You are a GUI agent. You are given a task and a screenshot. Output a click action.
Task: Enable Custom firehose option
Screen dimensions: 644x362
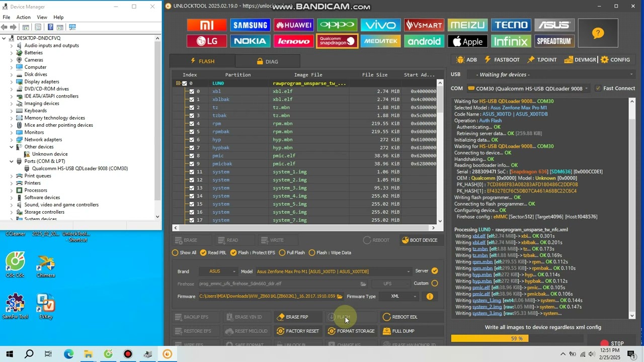point(435,284)
